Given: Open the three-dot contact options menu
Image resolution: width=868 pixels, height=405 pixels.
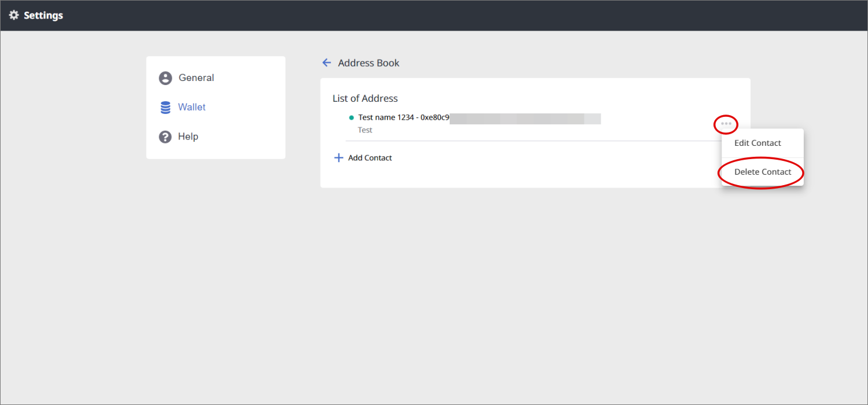Looking at the screenshot, I should [x=726, y=124].
